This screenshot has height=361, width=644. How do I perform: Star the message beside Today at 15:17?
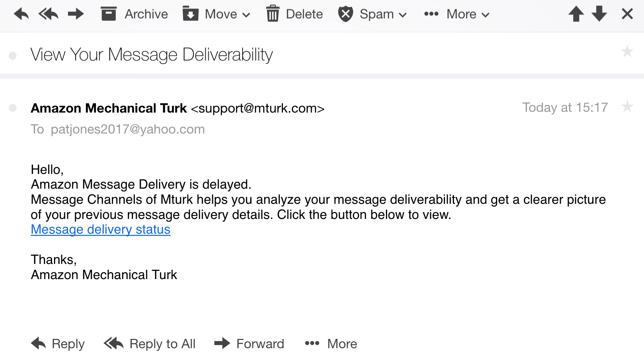[627, 107]
